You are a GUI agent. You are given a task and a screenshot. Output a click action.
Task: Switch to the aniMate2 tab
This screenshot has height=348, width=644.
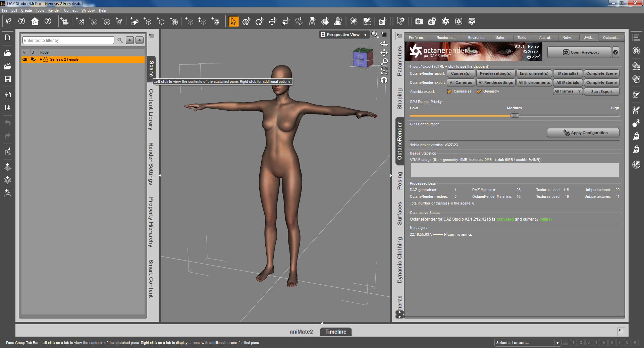tap(301, 332)
